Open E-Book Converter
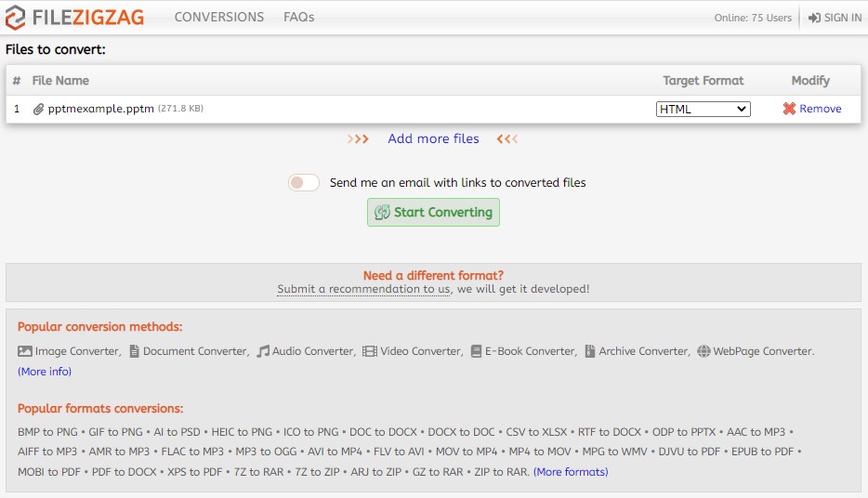The image size is (868, 498). (531, 351)
